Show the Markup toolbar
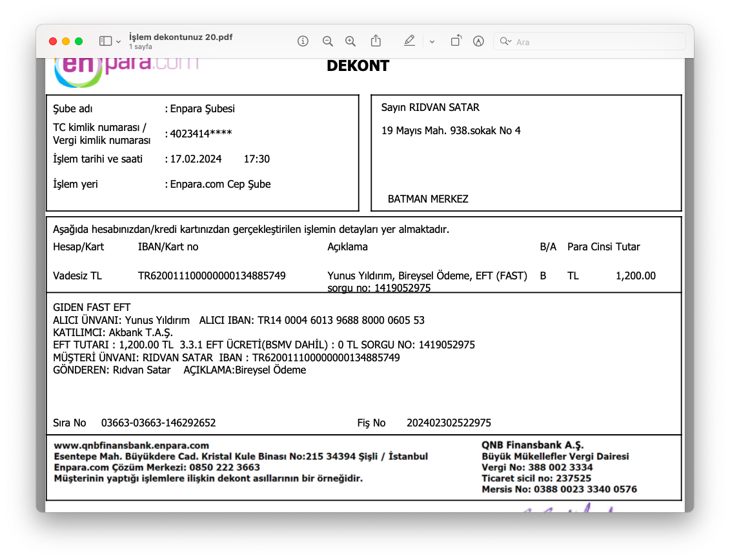 pyautogui.click(x=478, y=41)
